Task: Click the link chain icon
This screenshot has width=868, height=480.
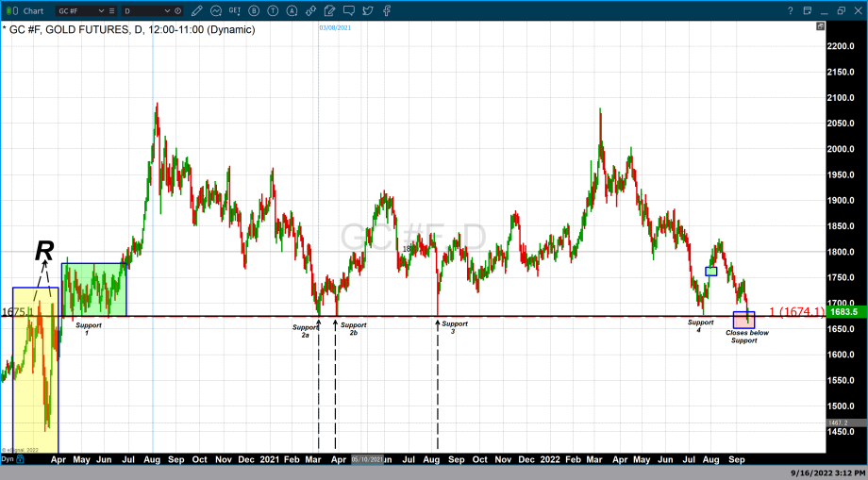Action: 311,10
